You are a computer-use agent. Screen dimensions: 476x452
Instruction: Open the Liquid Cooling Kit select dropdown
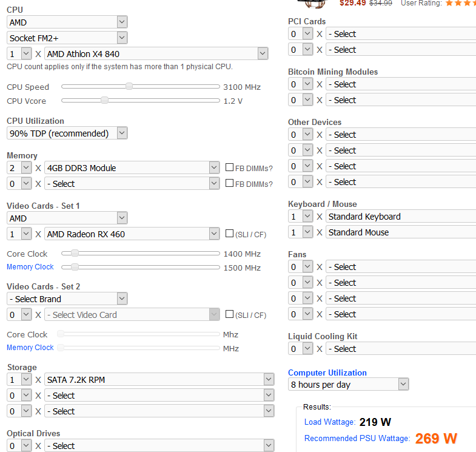401,349
